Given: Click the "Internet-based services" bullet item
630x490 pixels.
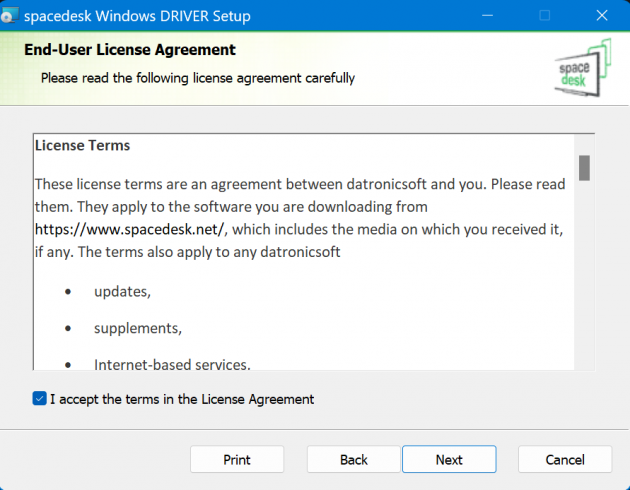Looking at the screenshot, I should point(170,364).
